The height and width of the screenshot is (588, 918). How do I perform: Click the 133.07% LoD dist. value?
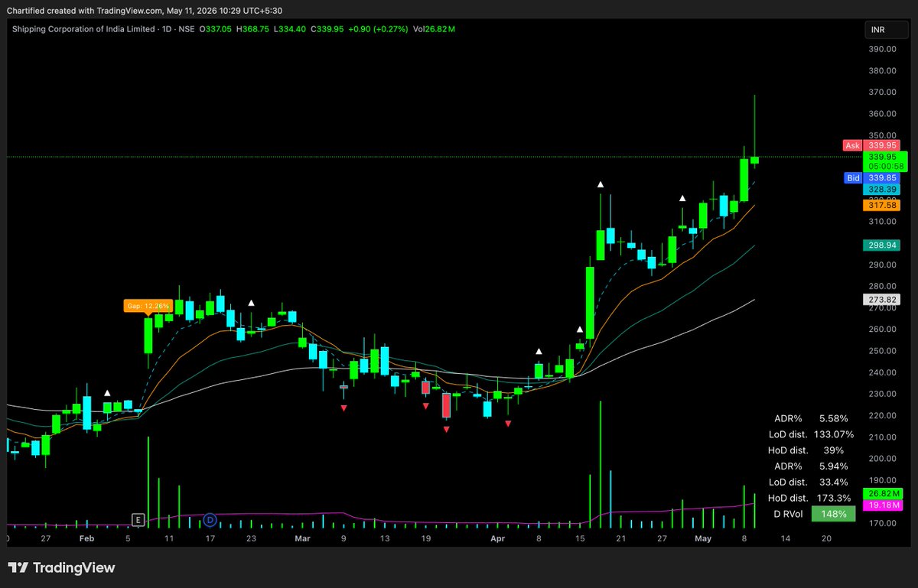tap(833, 434)
